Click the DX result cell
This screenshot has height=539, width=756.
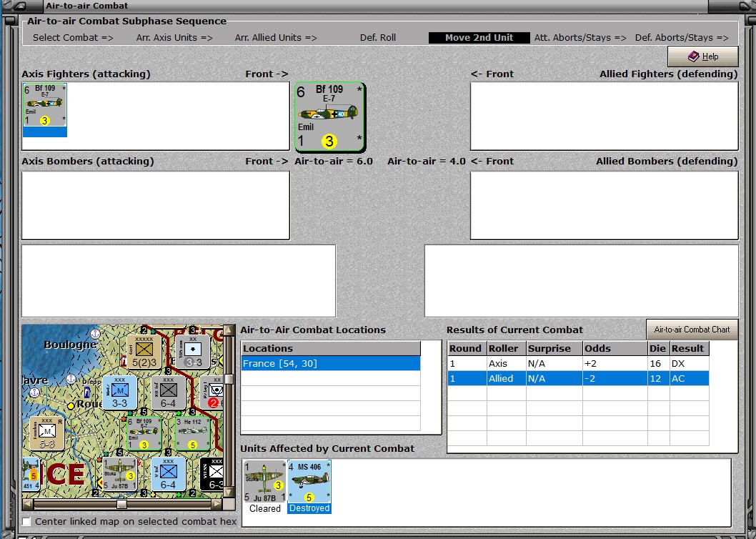coord(689,363)
